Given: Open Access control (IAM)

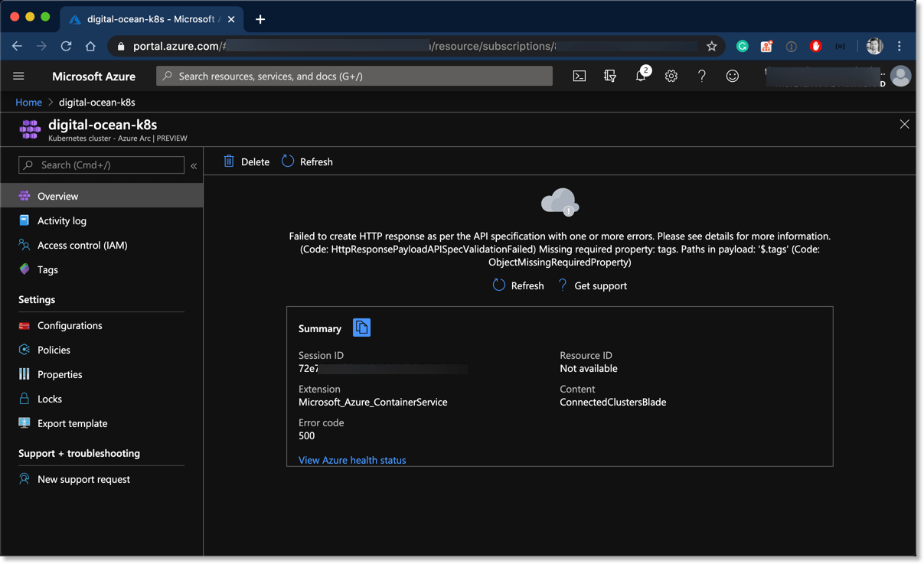Looking at the screenshot, I should pyautogui.click(x=82, y=245).
